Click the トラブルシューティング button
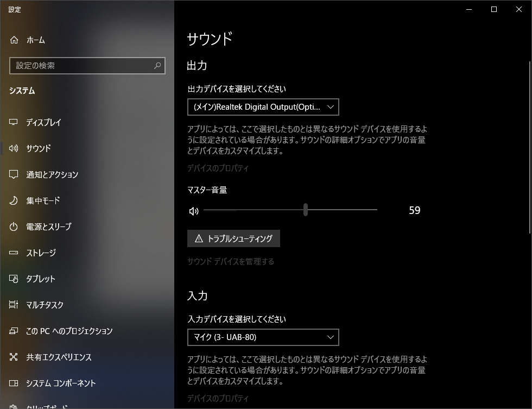532x409 pixels. pos(233,238)
